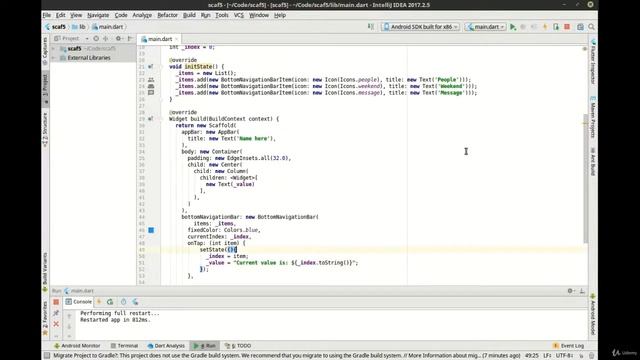The height and width of the screenshot is (360, 640).
Task: Click the lib breadcrumb in navigation bar
Action: tap(79, 27)
